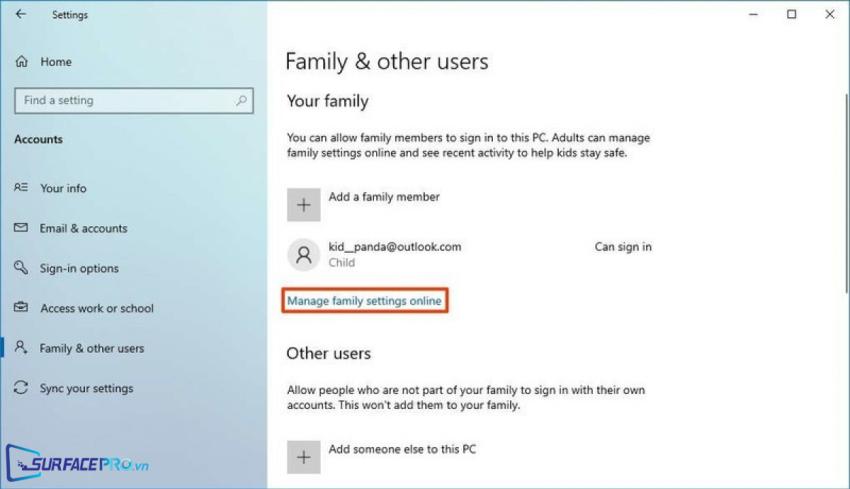Select the Sync your settings icon
This screenshot has width=850, height=489.
21,388
